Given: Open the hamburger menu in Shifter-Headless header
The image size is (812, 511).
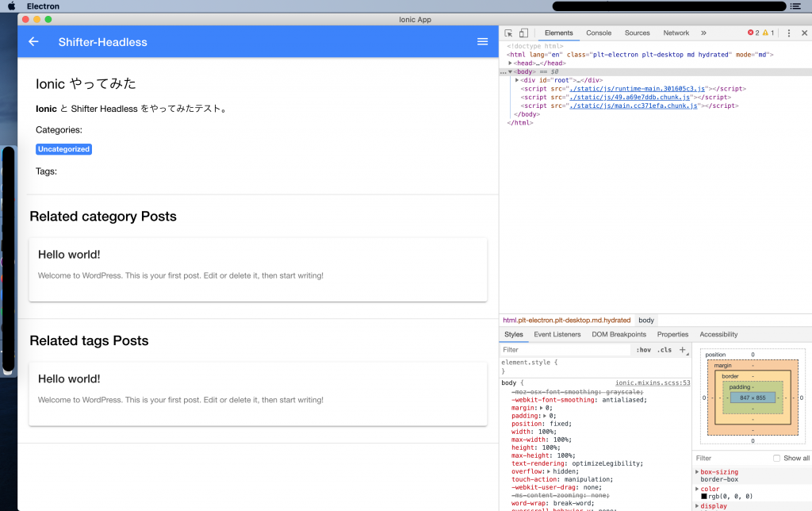Looking at the screenshot, I should tap(482, 41).
